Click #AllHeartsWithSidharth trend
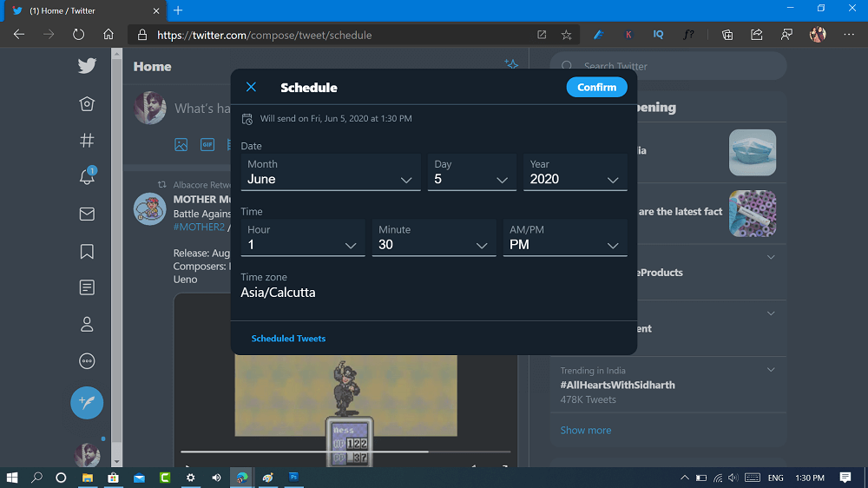 (x=617, y=385)
